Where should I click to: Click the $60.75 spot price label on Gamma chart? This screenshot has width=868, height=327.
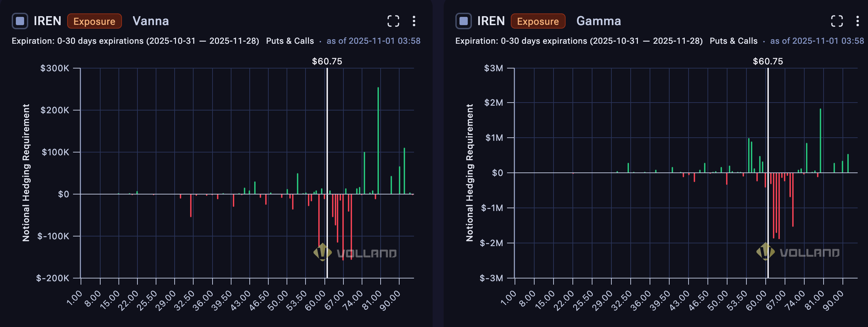768,61
